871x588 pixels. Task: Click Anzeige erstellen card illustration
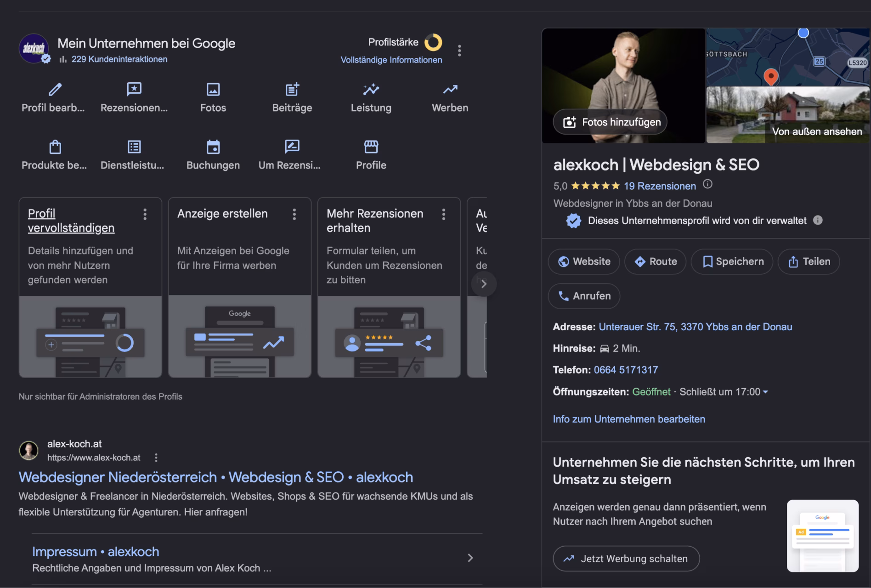(240, 337)
